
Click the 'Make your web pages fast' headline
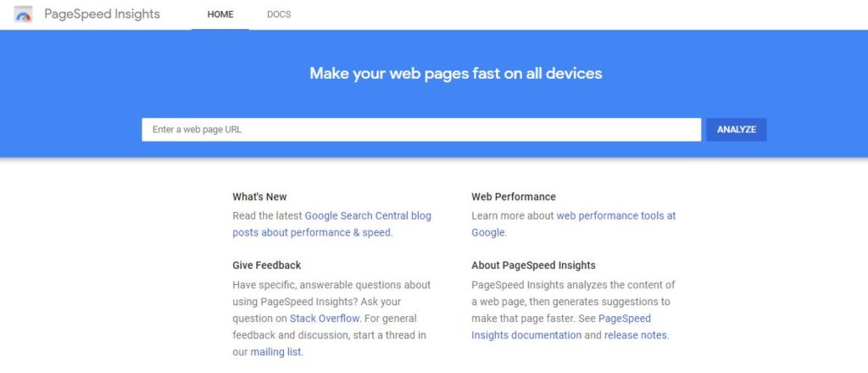[455, 73]
